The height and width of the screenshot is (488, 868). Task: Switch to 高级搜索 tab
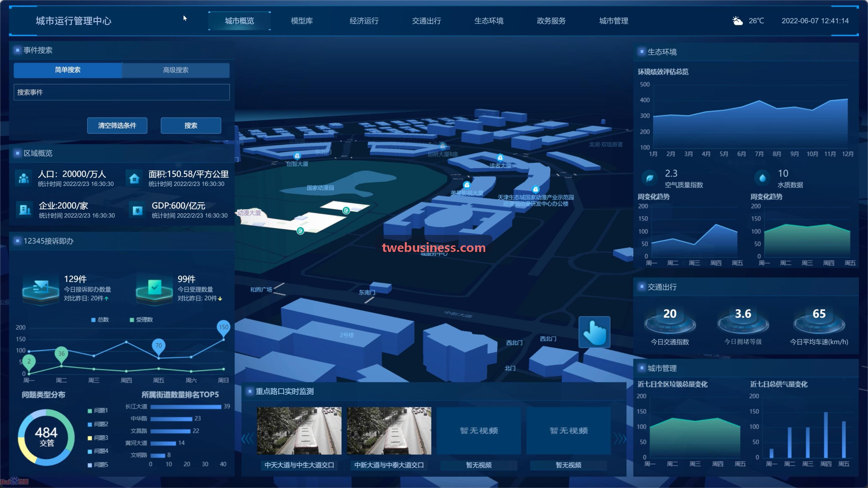pyautogui.click(x=176, y=70)
